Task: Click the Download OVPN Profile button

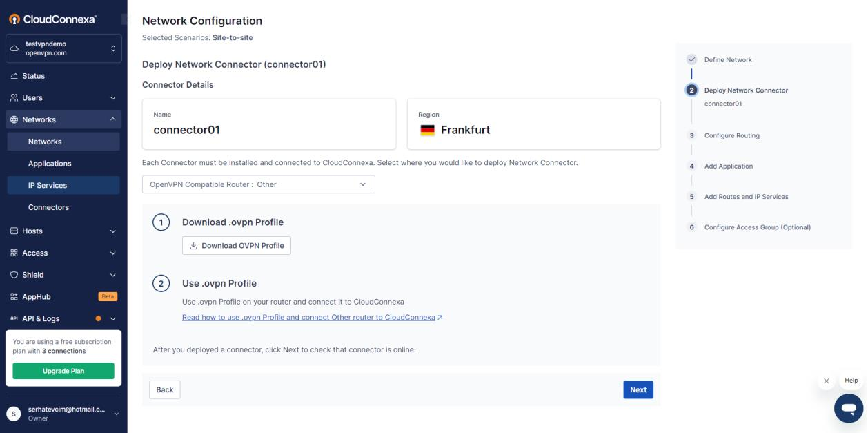Action: (237, 246)
